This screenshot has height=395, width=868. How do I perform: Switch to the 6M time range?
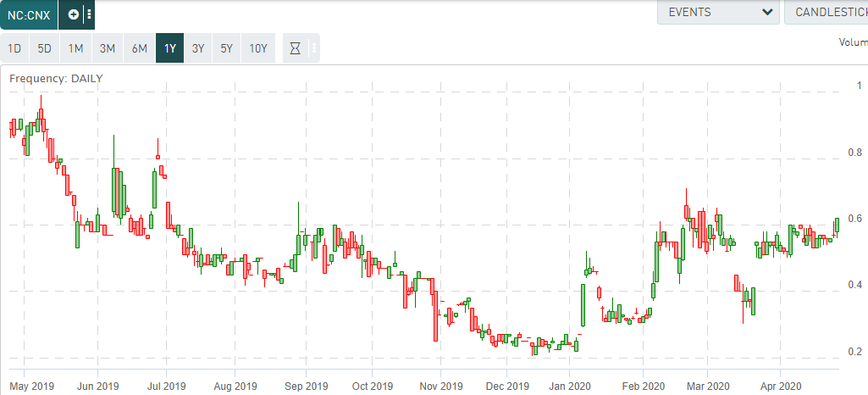140,48
